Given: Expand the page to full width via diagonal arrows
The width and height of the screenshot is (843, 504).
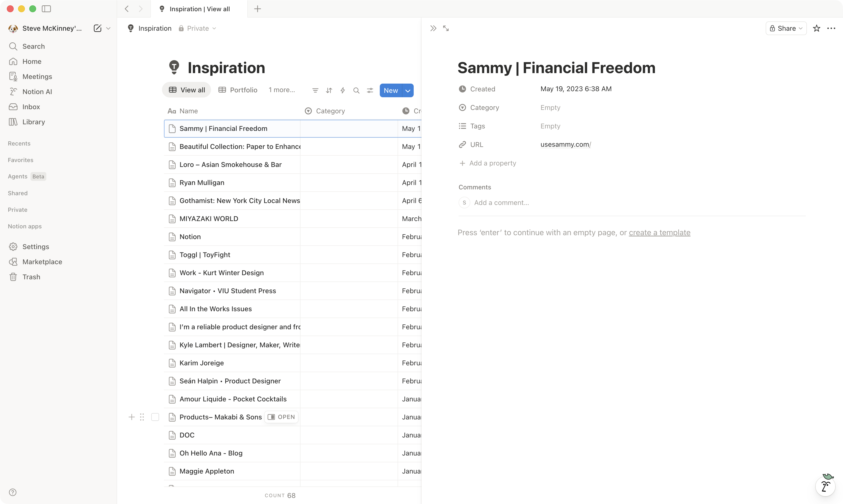Looking at the screenshot, I should click(x=446, y=28).
